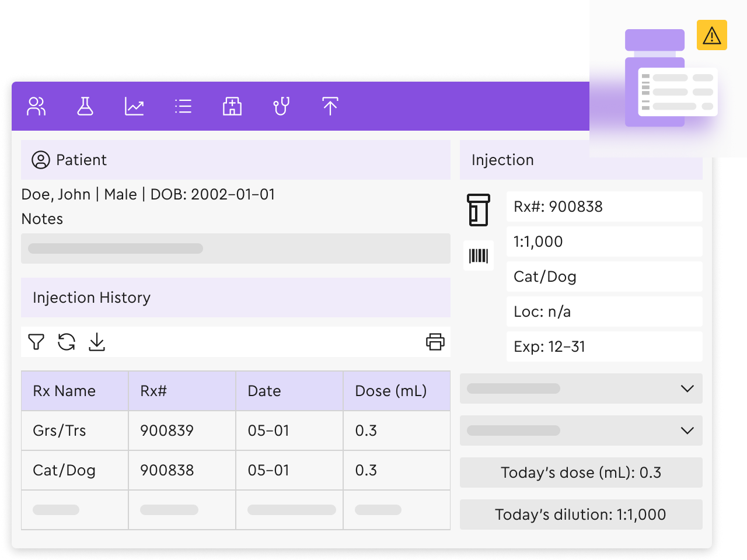The width and height of the screenshot is (747, 560).
Task: Open the lab flask icon
Action: pyautogui.click(x=85, y=106)
